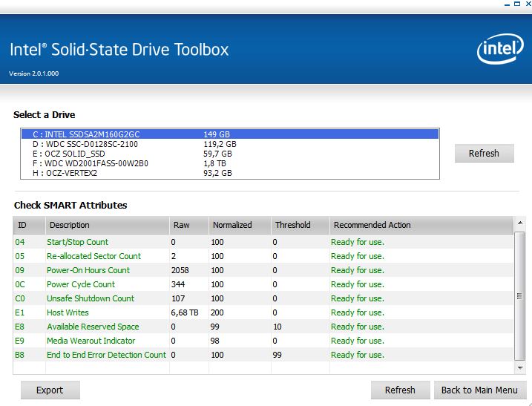The height and width of the screenshot is (406, 532).
Task: Click scrollbar down arrow in SMART table
Action: tap(520, 367)
